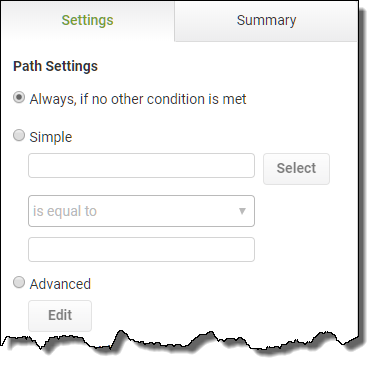Click the Edit button under Advanced

[60, 316]
